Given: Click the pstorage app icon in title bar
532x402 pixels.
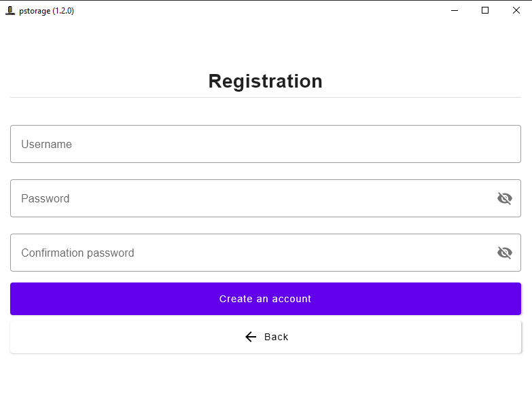Looking at the screenshot, I should (x=10, y=10).
